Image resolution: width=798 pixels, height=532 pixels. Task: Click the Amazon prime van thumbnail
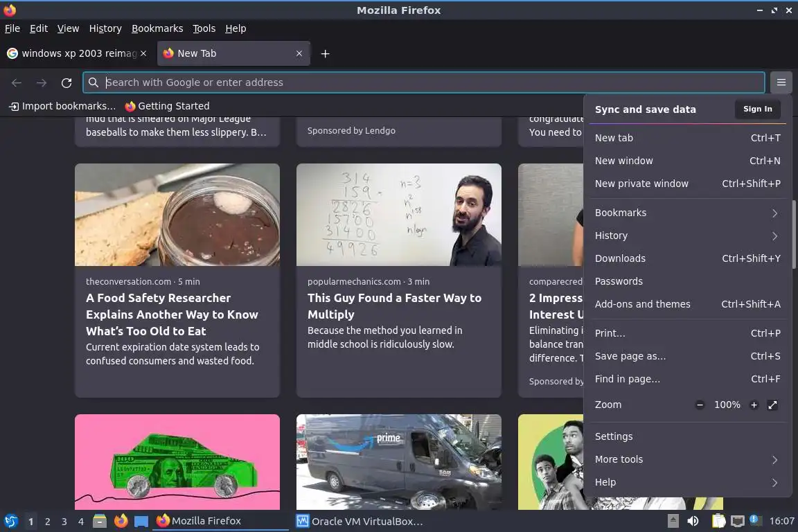pos(399,462)
